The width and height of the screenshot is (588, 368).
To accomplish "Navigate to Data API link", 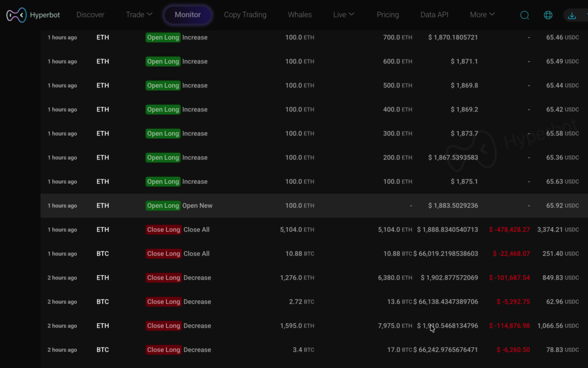I will (434, 15).
